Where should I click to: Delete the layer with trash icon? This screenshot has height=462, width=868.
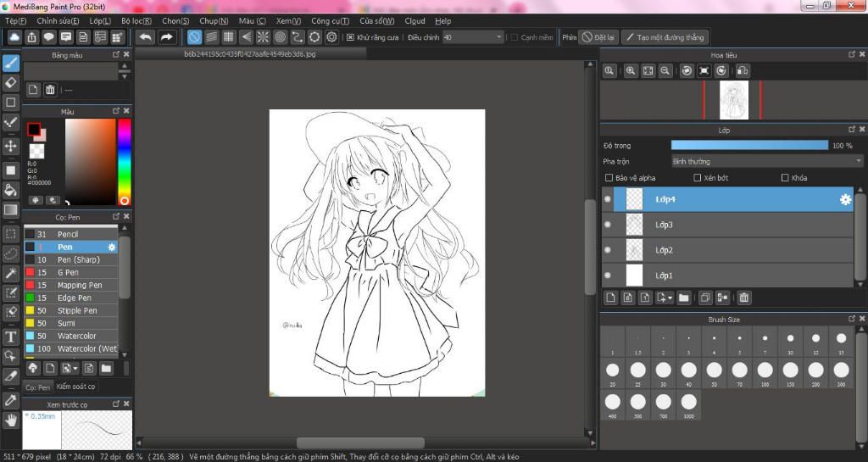click(x=744, y=298)
